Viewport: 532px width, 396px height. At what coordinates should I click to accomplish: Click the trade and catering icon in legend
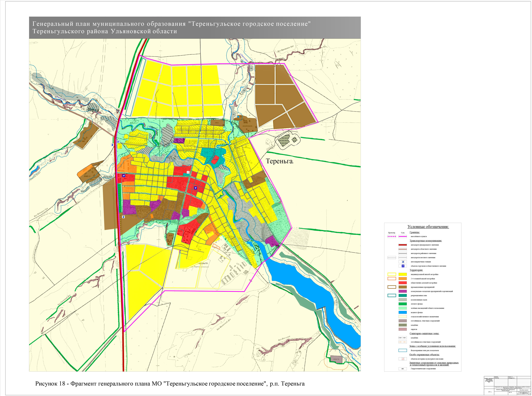(x=403, y=266)
